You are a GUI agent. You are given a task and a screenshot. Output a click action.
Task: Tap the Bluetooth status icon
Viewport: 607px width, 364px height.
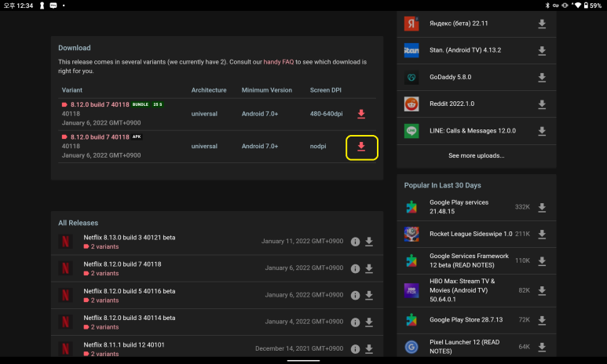[547, 5]
